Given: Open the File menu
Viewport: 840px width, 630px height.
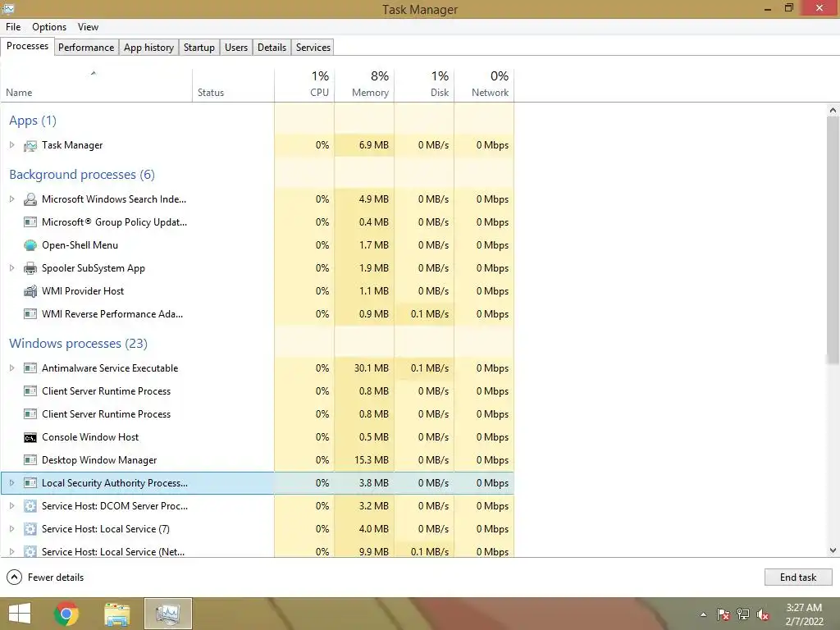Looking at the screenshot, I should click(13, 27).
